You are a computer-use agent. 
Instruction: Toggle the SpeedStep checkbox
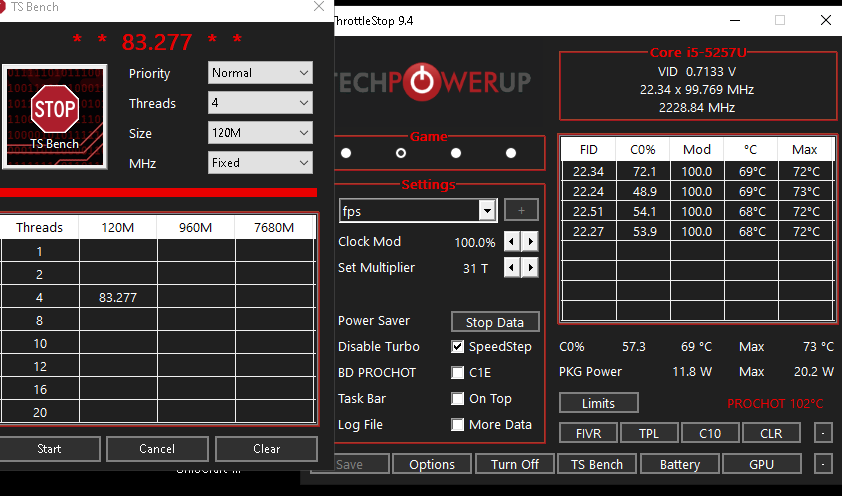458,347
